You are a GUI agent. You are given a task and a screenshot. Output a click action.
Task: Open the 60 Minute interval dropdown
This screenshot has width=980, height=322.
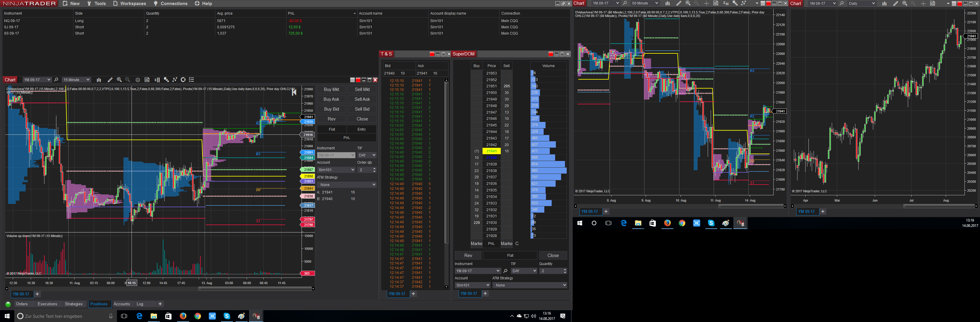click(x=645, y=3)
